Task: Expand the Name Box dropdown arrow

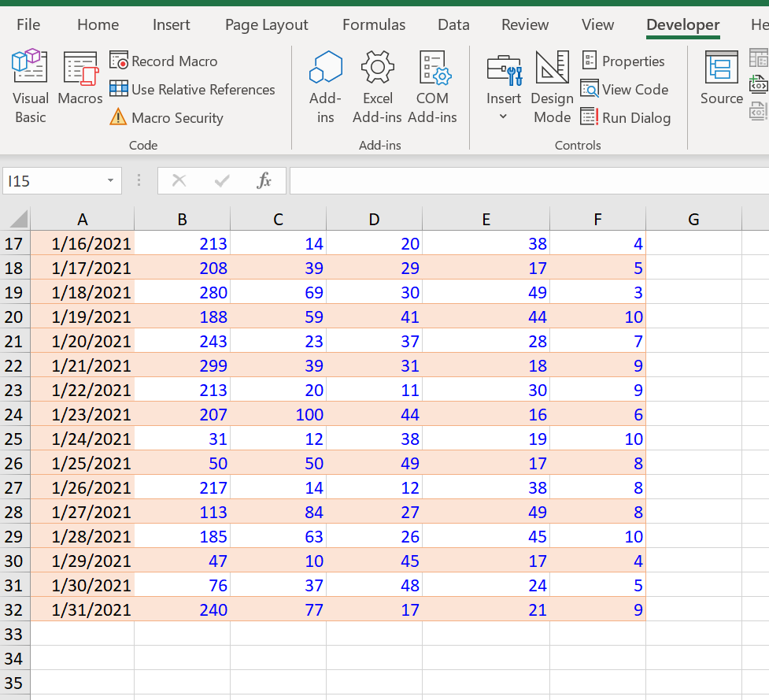Action: pyautogui.click(x=110, y=181)
